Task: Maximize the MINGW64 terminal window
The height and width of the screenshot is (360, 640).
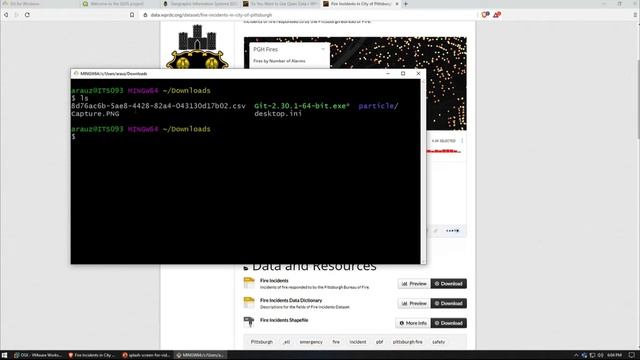Action: pos(403,73)
